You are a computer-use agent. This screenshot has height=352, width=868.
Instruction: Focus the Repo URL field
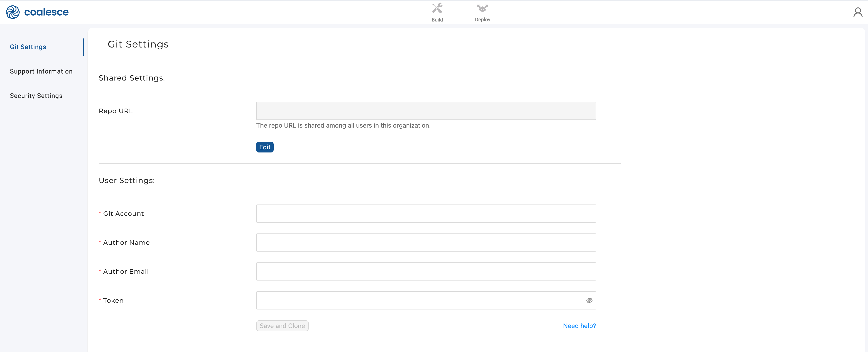click(x=426, y=111)
